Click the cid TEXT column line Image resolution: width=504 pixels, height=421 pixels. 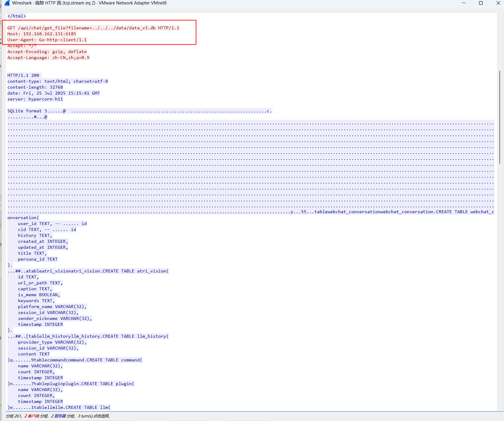[47, 229]
